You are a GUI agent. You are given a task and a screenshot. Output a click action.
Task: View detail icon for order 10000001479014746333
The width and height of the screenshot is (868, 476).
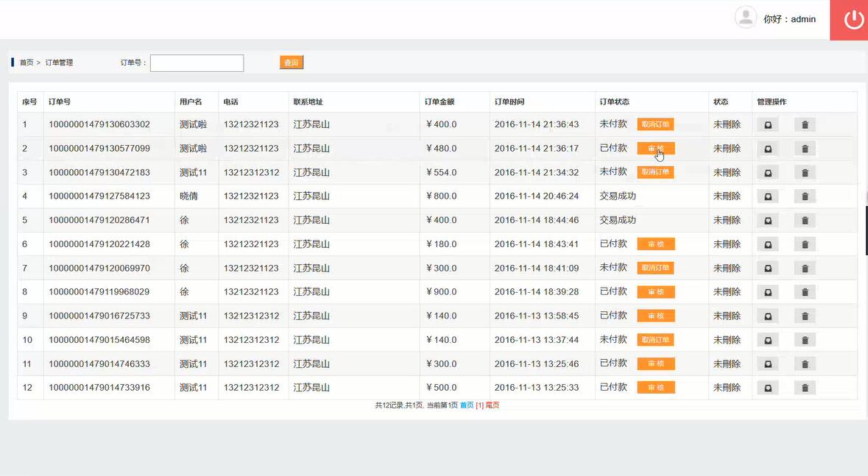(768, 363)
